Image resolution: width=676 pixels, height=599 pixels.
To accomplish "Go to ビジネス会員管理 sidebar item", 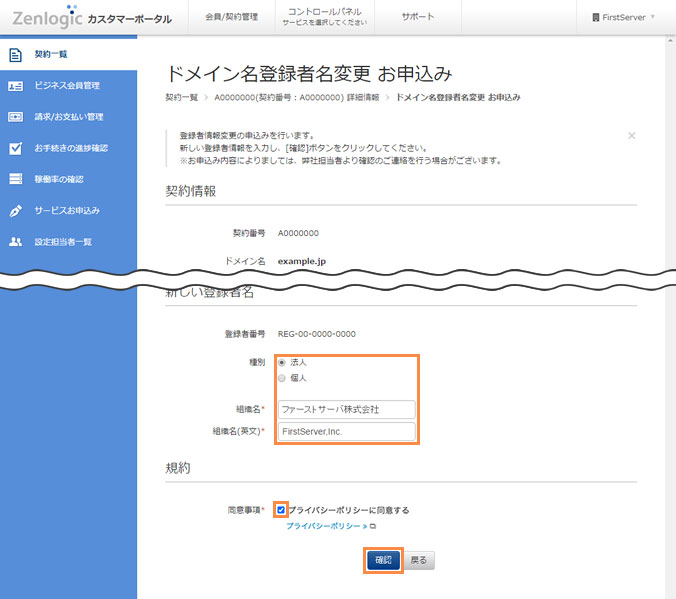I will (x=69, y=86).
